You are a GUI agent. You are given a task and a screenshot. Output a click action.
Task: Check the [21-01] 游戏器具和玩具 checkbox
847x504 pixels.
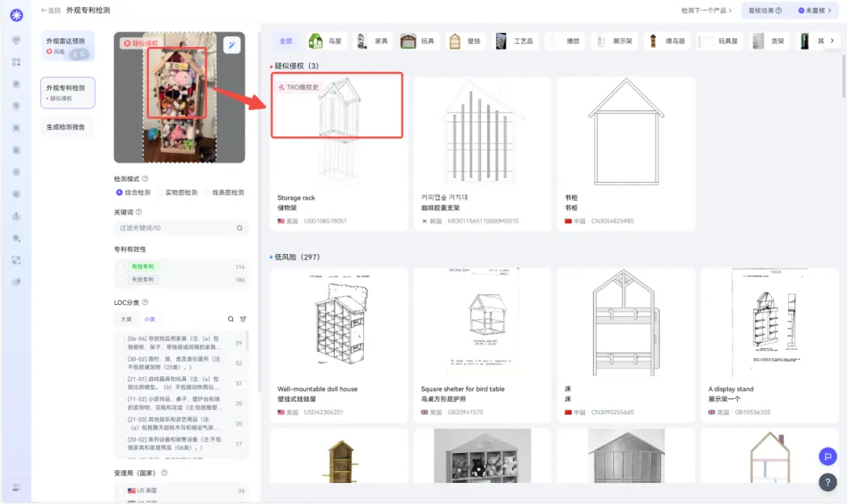click(121, 379)
